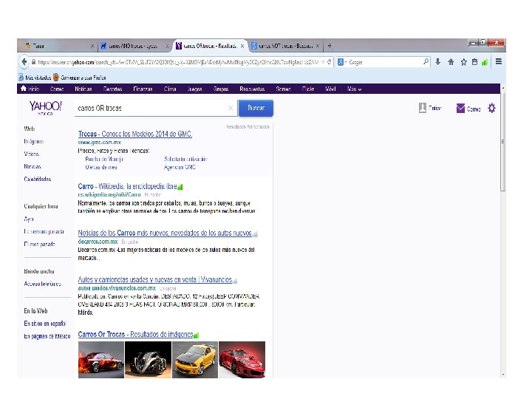The height and width of the screenshot is (399, 532).
Task: Open Más visitados bookmarks folder
Action: pyautogui.click(x=35, y=78)
